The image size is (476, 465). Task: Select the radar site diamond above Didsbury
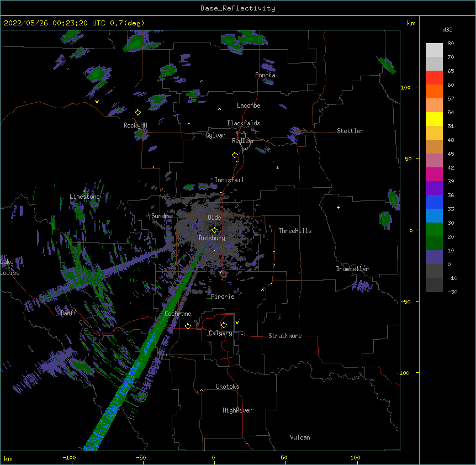(214, 230)
